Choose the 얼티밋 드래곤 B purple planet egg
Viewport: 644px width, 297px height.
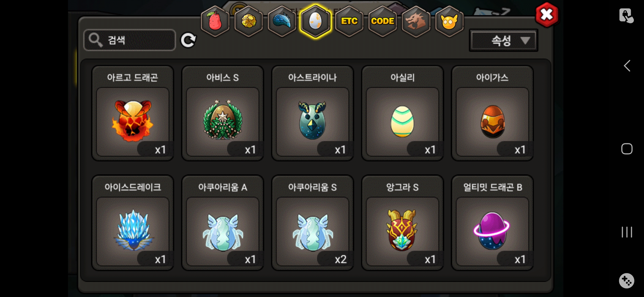[493, 223]
